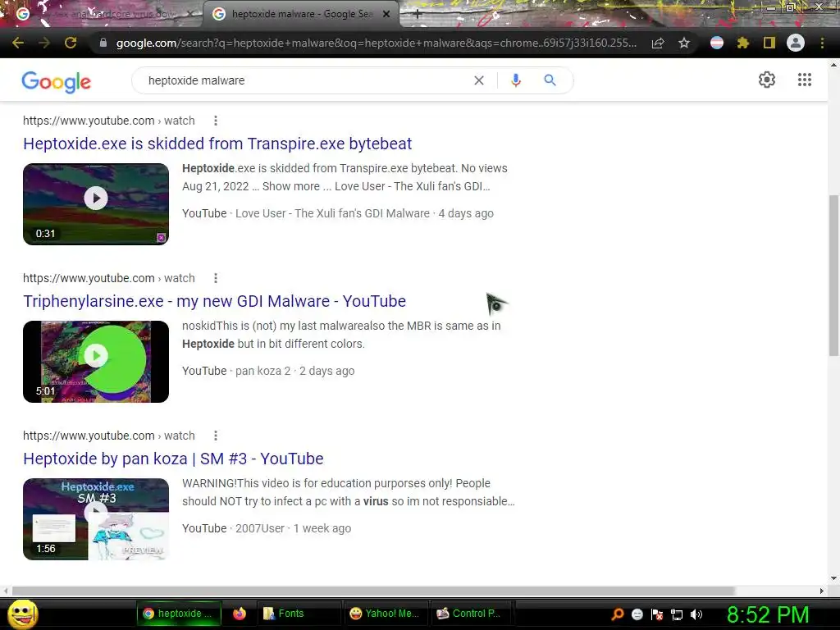
Task: Submit search with the magnifier icon
Action: coord(550,80)
